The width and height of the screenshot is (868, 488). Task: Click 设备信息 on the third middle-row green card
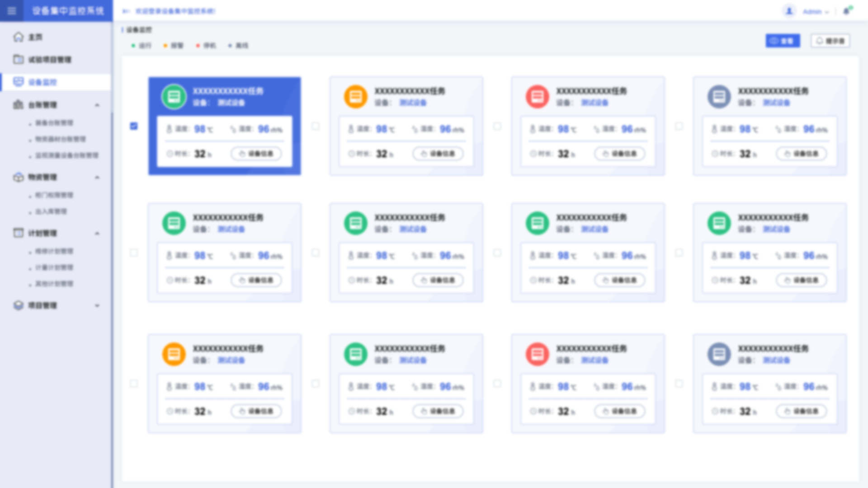(620, 280)
